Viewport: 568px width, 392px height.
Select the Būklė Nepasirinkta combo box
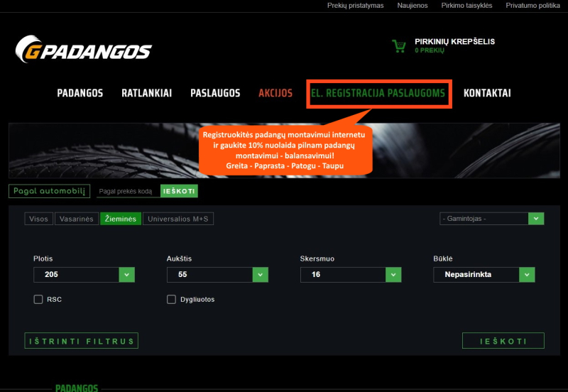coord(484,275)
